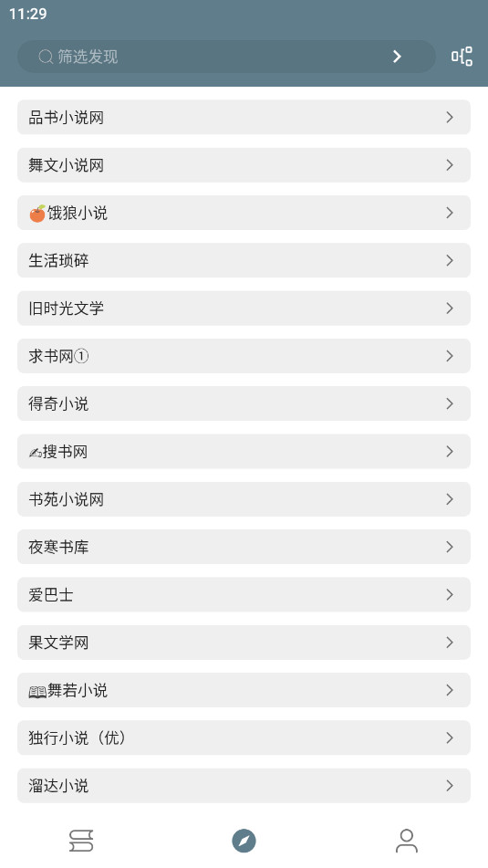The height and width of the screenshot is (868, 488).
Task: Tap the magnifier icon in search bar
Action: click(x=46, y=57)
